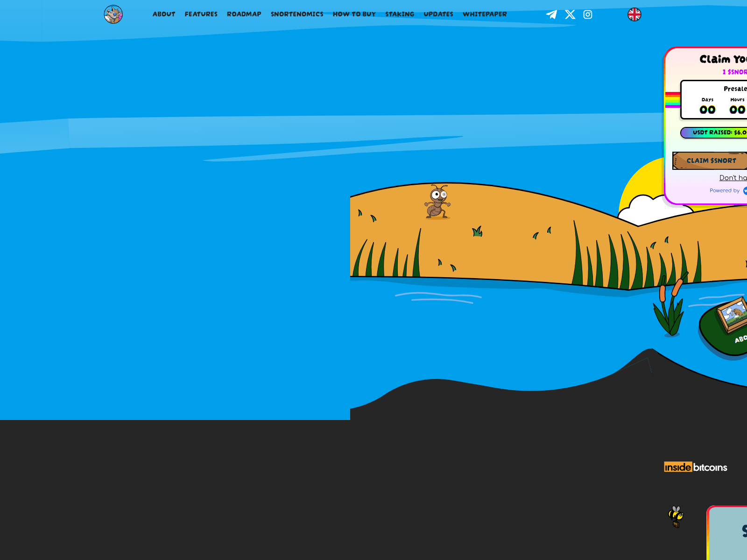Open the Telegram channel icon
The width and height of the screenshot is (747, 560).
pyautogui.click(x=551, y=14)
